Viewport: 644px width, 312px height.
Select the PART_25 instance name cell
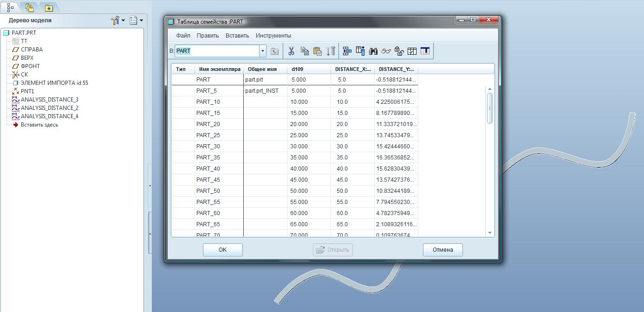point(219,135)
